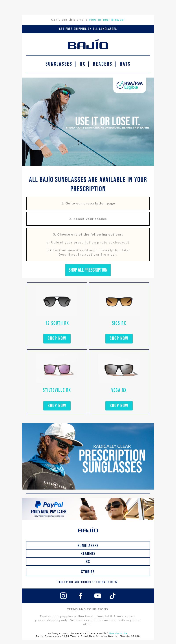Image resolution: width=176 pixels, height=644 pixels.
Task: Click the Shop All Prescription button
Action: pyautogui.click(x=88, y=270)
